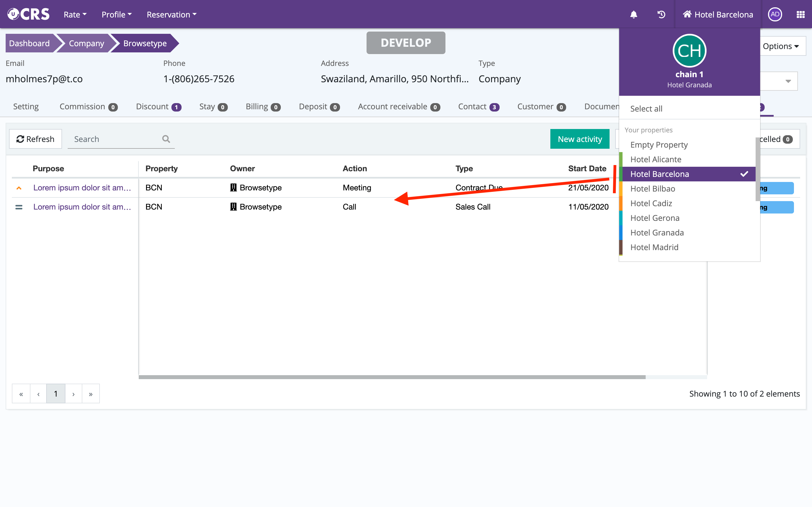Click the CH chain avatar circle
The width and height of the screenshot is (812, 507).
(689, 51)
